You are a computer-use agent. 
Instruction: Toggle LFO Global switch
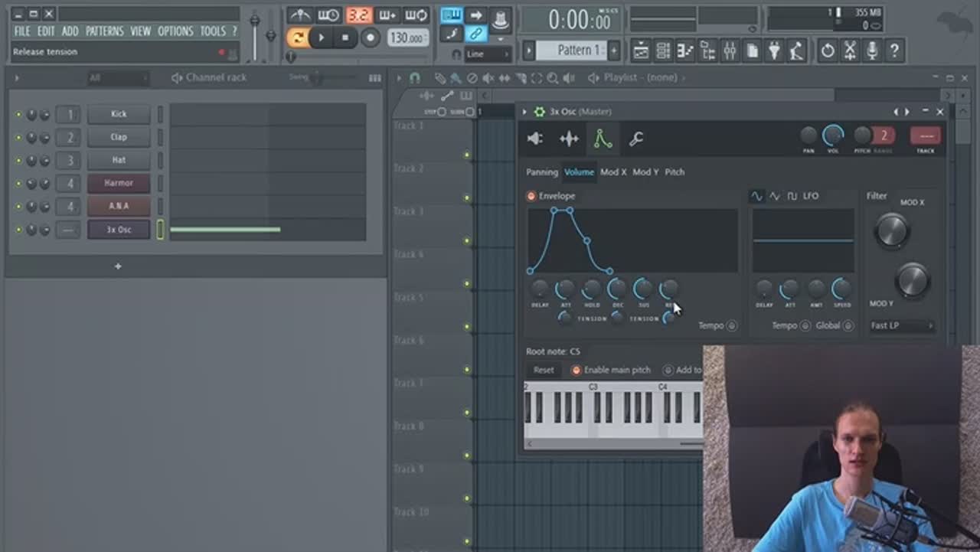pyautogui.click(x=848, y=326)
